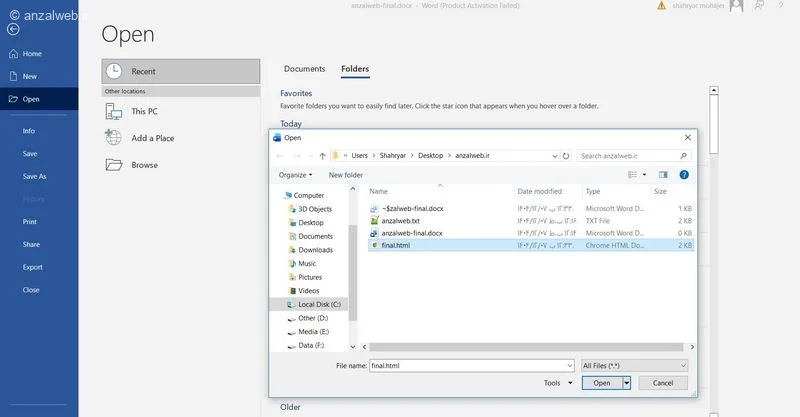Image resolution: width=800 pixels, height=417 pixels.
Task: Switch to the Folders tab
Action: point(355,69)
